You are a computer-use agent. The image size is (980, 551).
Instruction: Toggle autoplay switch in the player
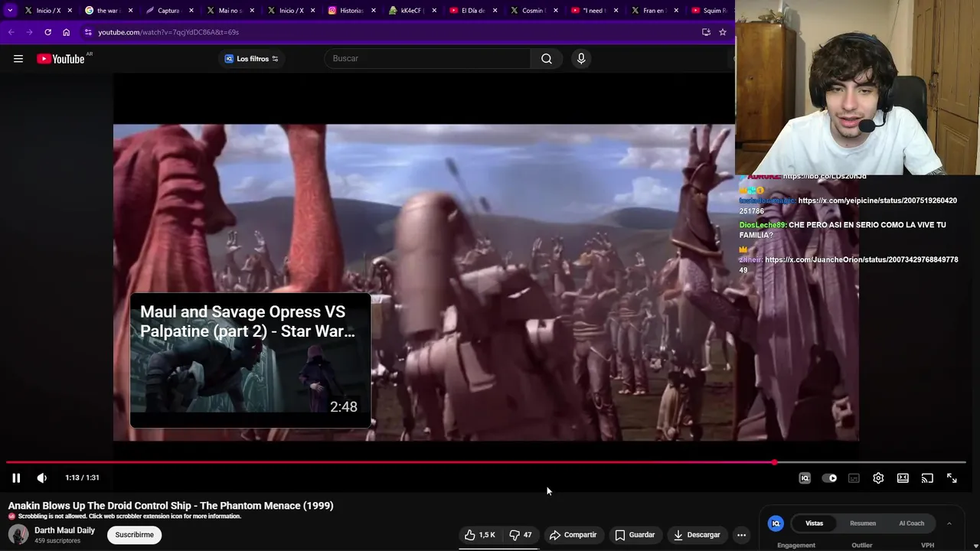point(829,478)
